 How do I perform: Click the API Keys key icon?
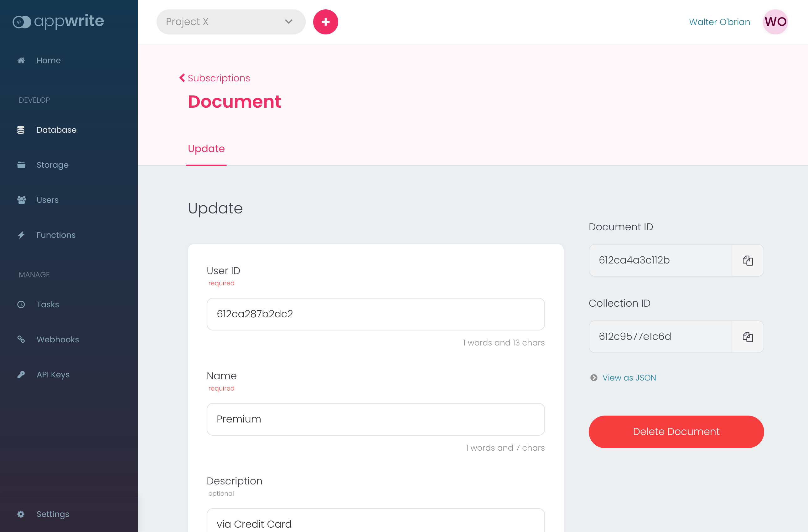21,375
